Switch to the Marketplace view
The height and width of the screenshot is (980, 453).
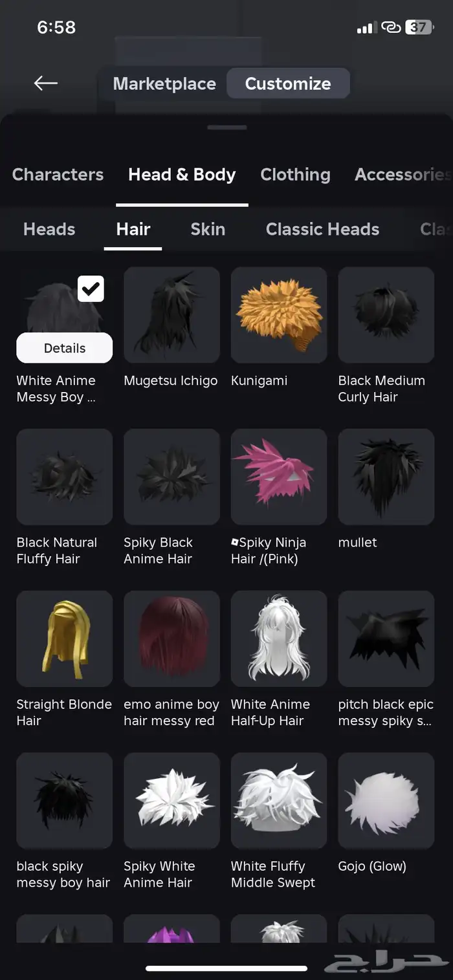[164, 83]
